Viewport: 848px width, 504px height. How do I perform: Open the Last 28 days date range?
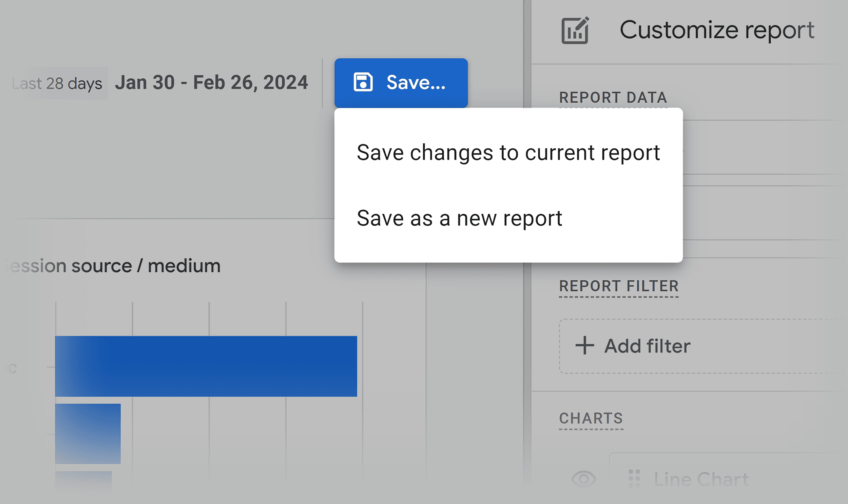click(x=57, y=83)
